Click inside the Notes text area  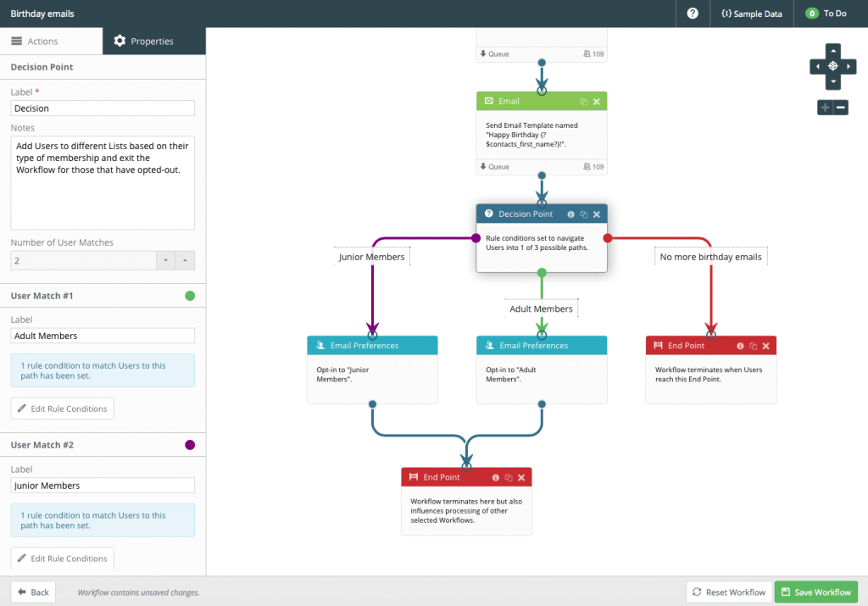tap(102, 182)
